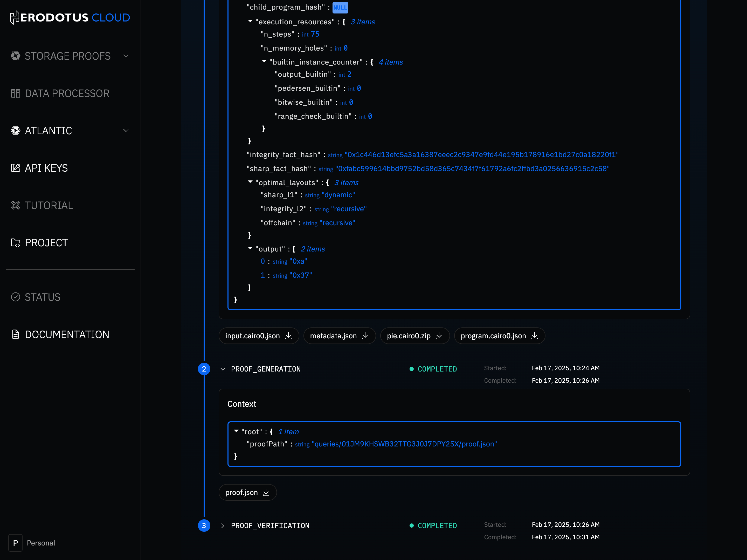Open the Documentation link

[67, 334]
